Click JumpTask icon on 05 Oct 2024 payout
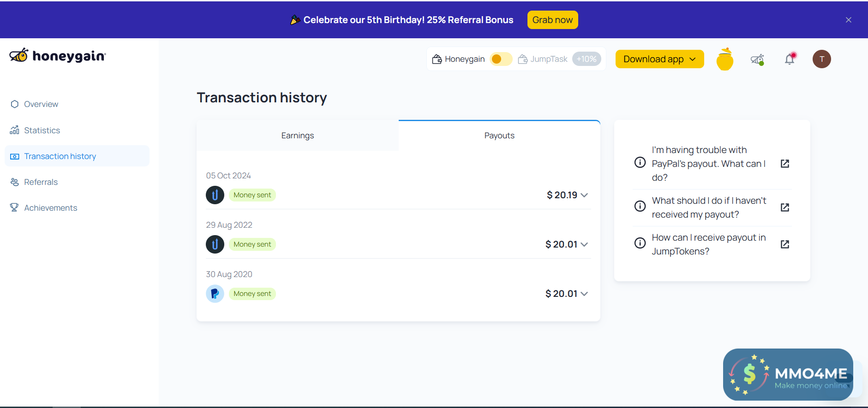 pos(215,195)
